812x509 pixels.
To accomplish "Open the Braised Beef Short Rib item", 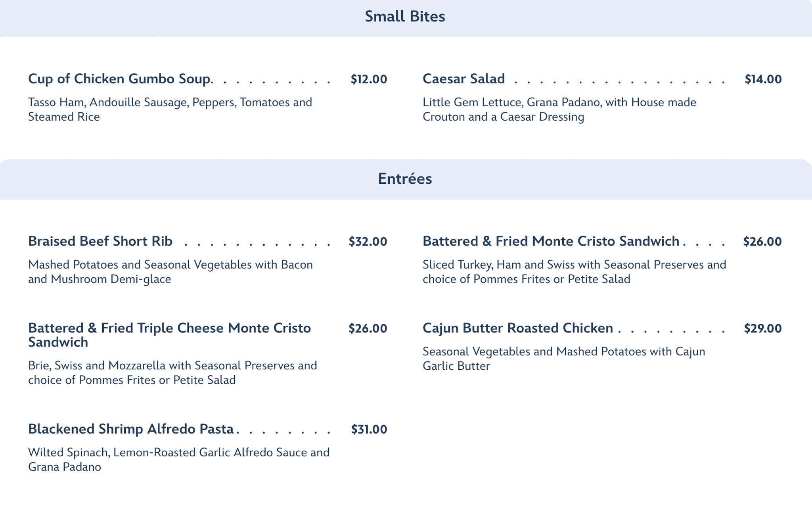I will point(100,241).
